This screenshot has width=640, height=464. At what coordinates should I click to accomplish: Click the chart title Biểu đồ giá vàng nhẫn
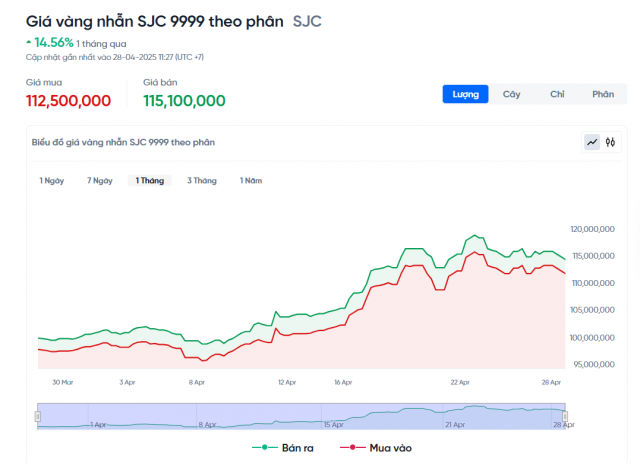123,142
